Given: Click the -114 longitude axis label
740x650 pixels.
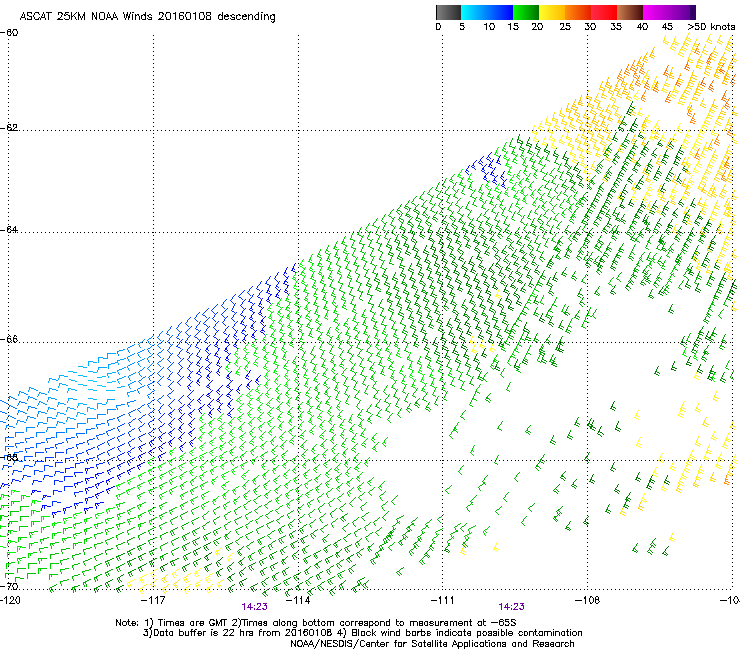Looking at the screenshot, I should tap(299, 600).
